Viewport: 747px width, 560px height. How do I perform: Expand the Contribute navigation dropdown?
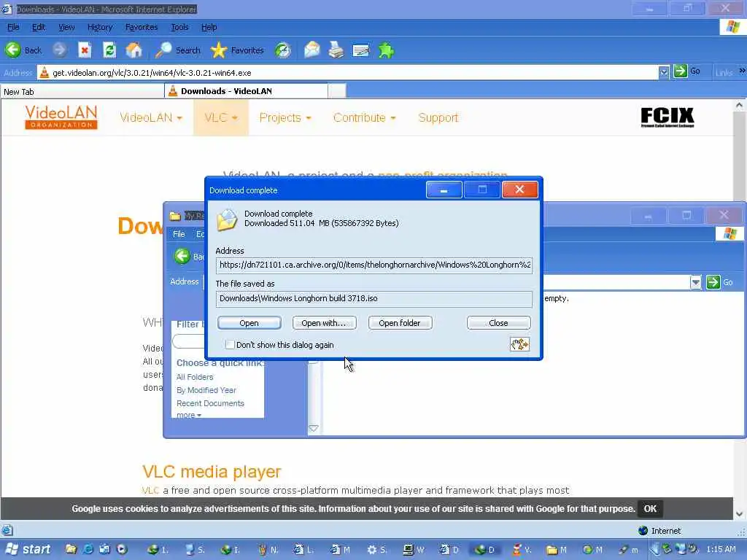[x=365, y=117]
